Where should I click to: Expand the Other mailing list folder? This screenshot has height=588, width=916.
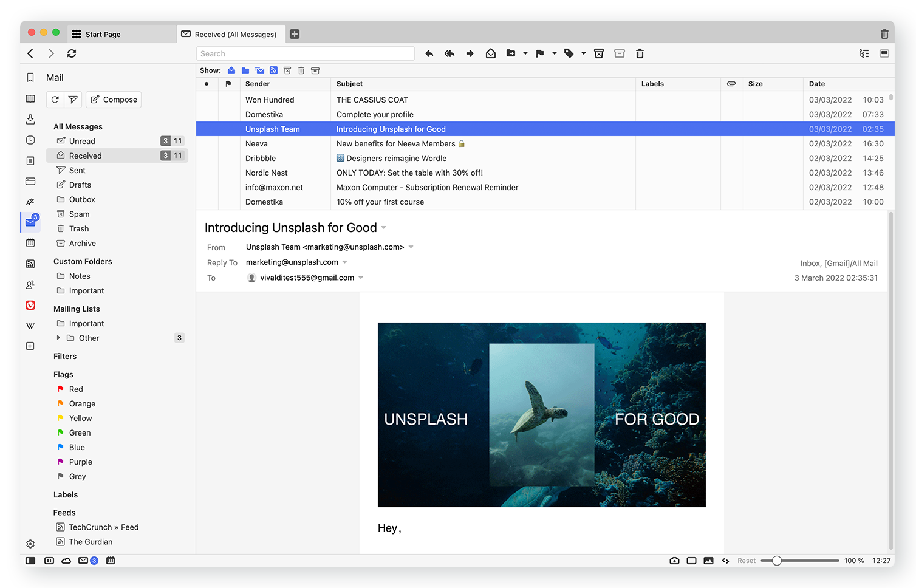tap(58, 338)
